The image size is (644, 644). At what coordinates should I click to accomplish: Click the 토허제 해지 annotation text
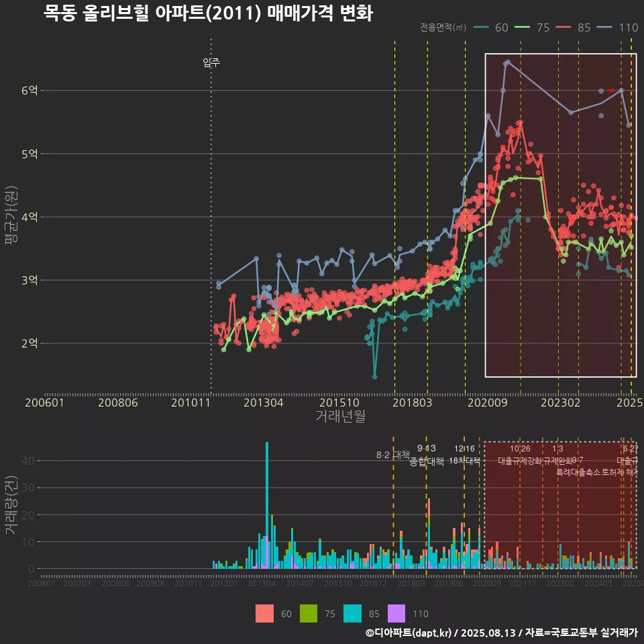[619, 472]
